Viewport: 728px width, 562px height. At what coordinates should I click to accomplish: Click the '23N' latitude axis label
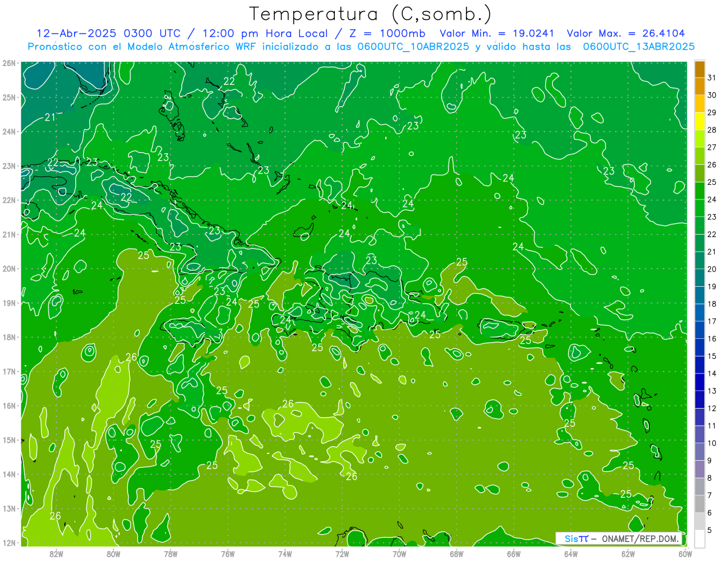(9, 166)
